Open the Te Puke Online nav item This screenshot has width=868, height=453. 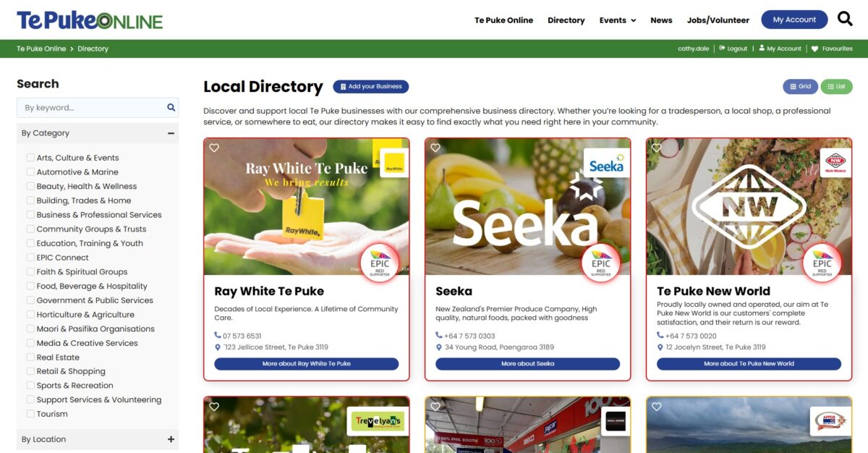click(503, 20)
